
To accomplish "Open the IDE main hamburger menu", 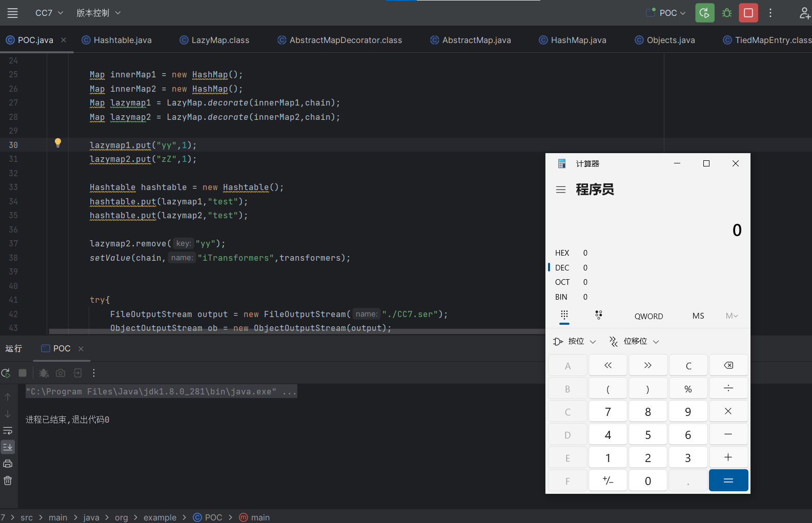I will [x=12, y=13].
